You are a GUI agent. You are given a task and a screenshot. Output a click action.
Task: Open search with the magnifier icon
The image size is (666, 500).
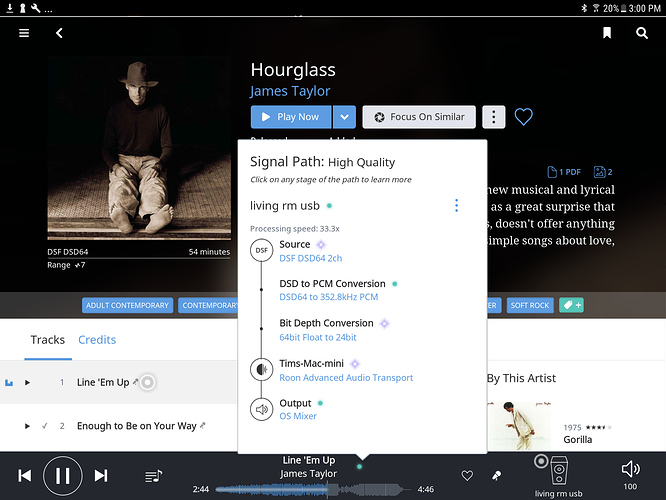[642, 33]
